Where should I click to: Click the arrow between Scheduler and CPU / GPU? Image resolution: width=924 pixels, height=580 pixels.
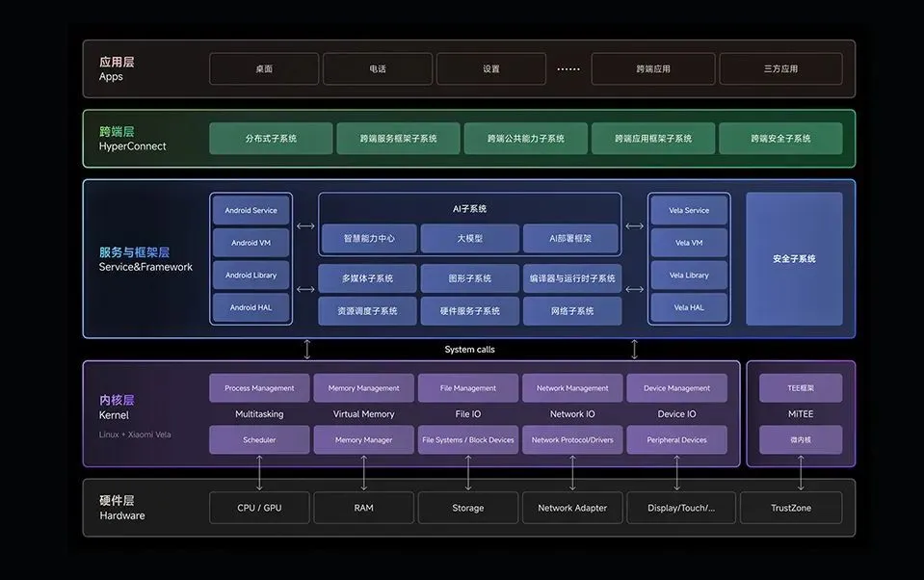click(259, 473)
